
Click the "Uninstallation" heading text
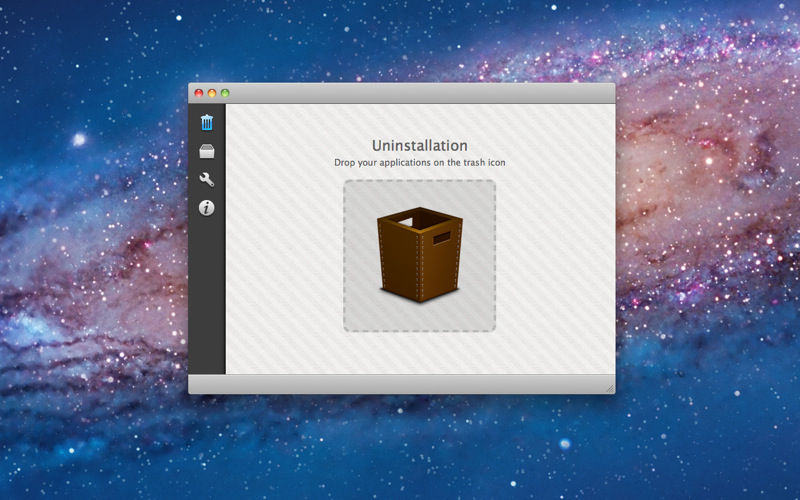coord(419,146)
